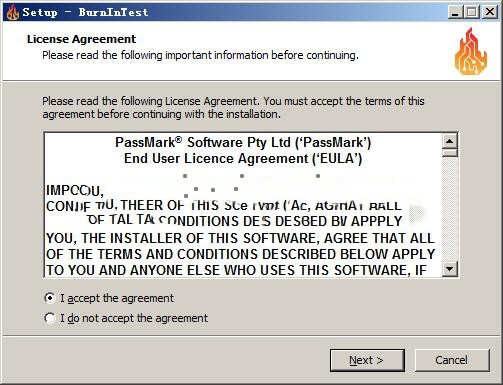Click the "important information before continuing" subtitle

click(x=262, y=55)
